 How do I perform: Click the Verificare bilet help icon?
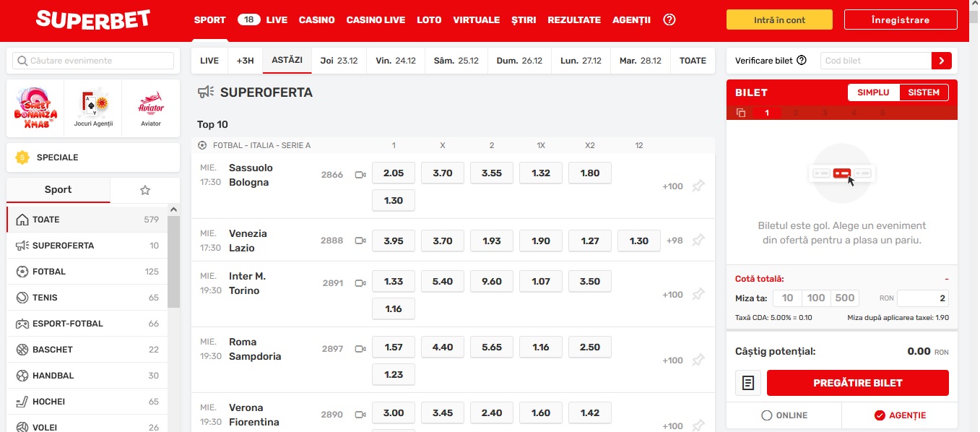801,61
